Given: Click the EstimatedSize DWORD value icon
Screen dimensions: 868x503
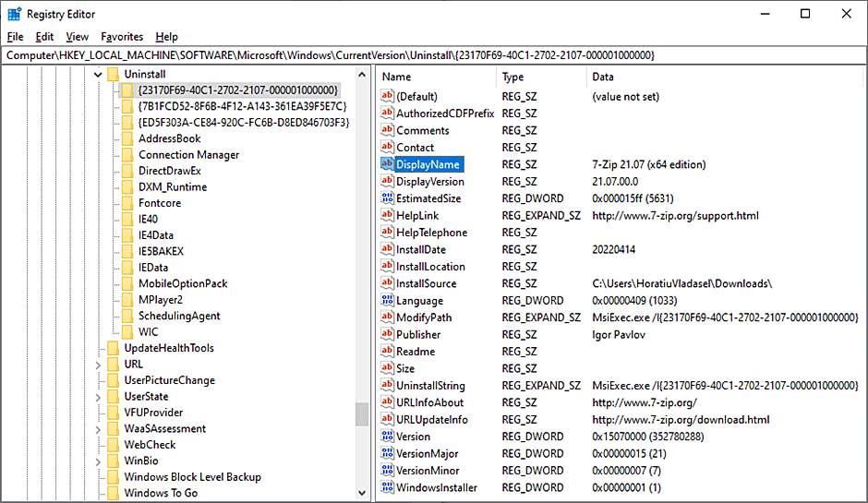Looking at the screenshot, I should (x=387, y=198).
